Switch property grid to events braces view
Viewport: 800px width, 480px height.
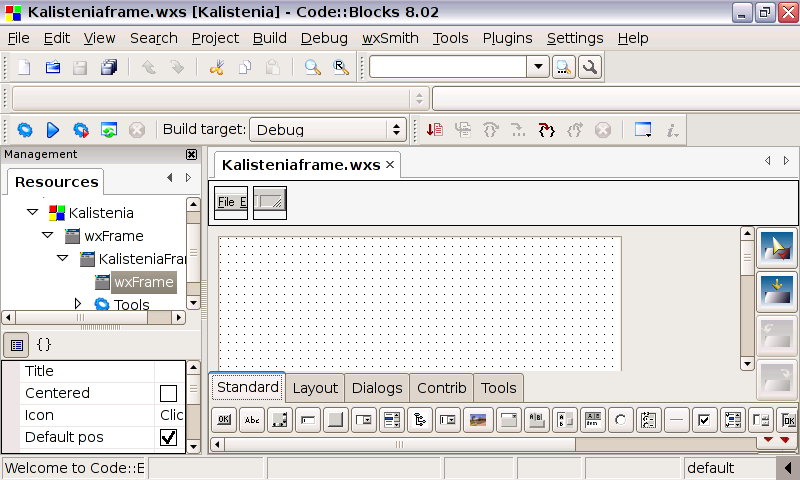[44, 344]
